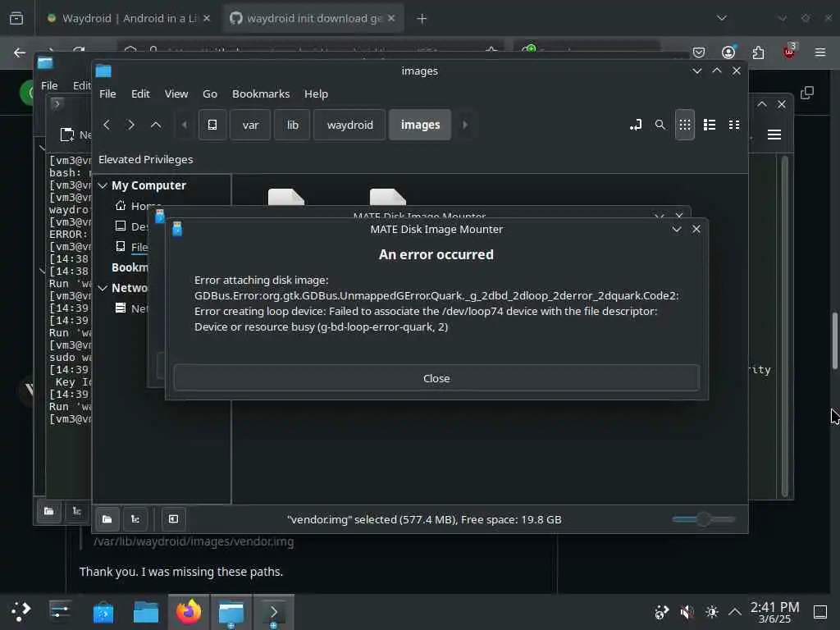Navigate to the waydroid breadcrumb
Screen dimensions: 840x630
point(349,125)
